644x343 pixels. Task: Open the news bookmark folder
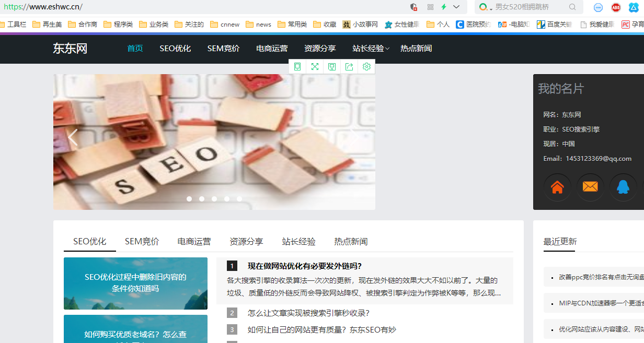click(x=259, y=25)
